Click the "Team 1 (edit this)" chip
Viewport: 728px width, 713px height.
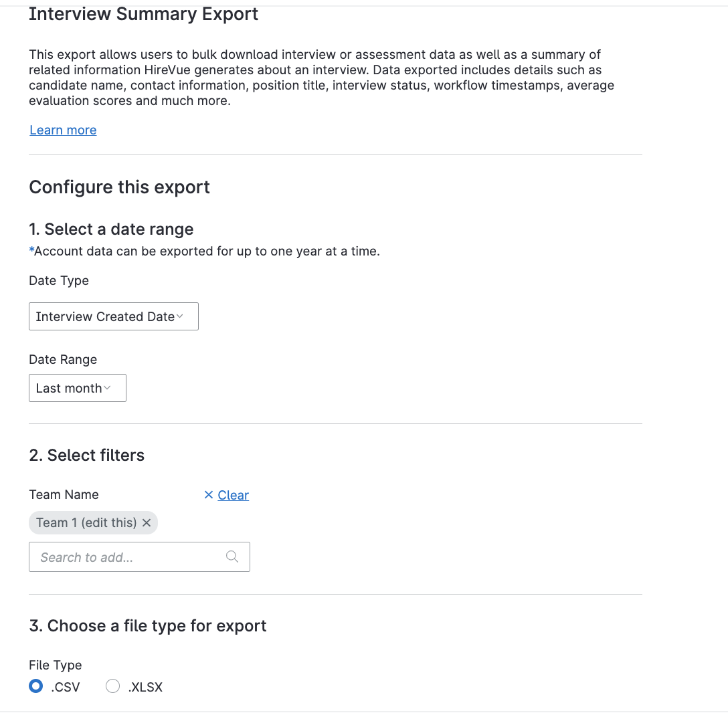[87, 522]
